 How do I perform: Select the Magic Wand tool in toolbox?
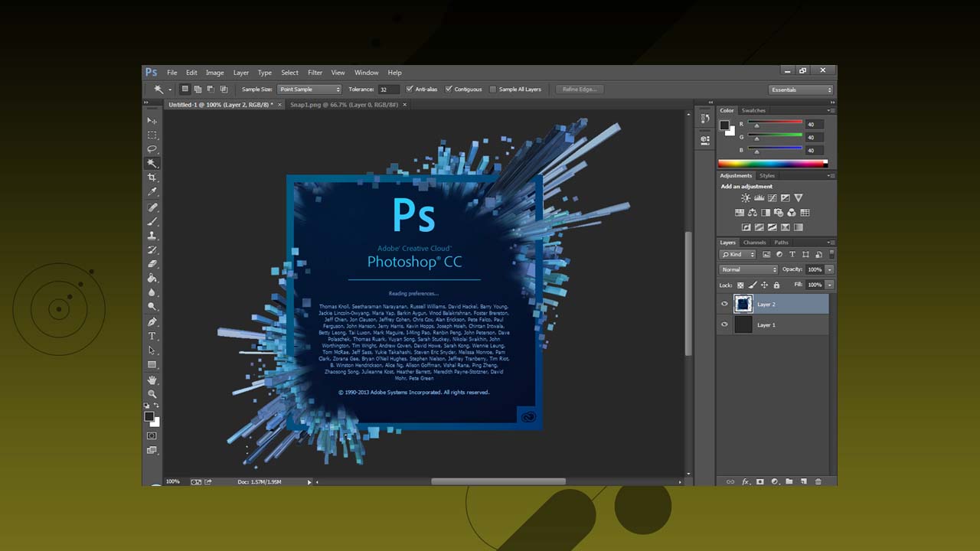(152, 163)
